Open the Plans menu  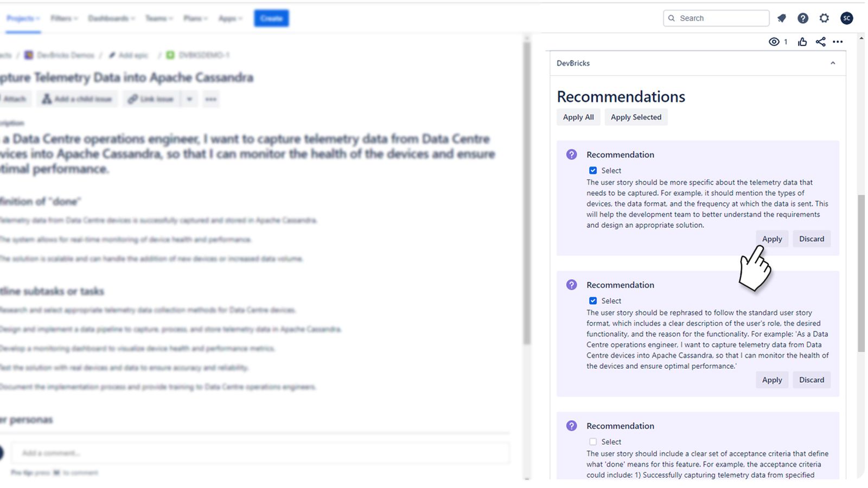196,18
